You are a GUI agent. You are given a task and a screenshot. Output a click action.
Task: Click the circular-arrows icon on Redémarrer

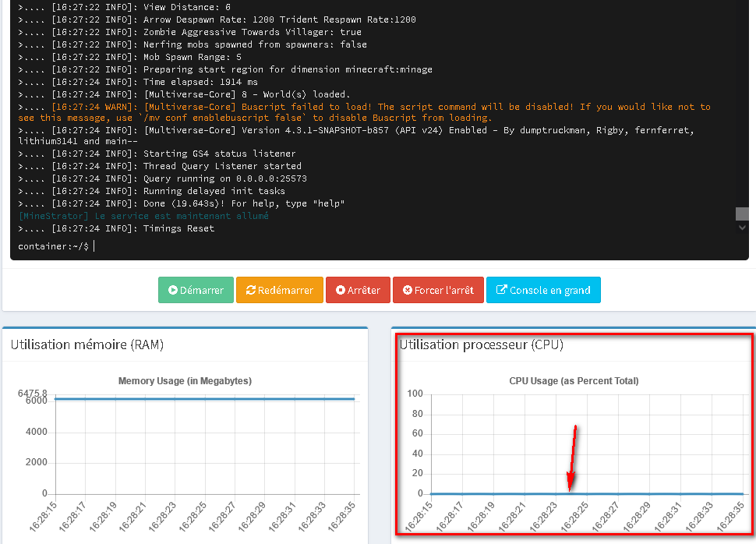click(x=251, y=289)
